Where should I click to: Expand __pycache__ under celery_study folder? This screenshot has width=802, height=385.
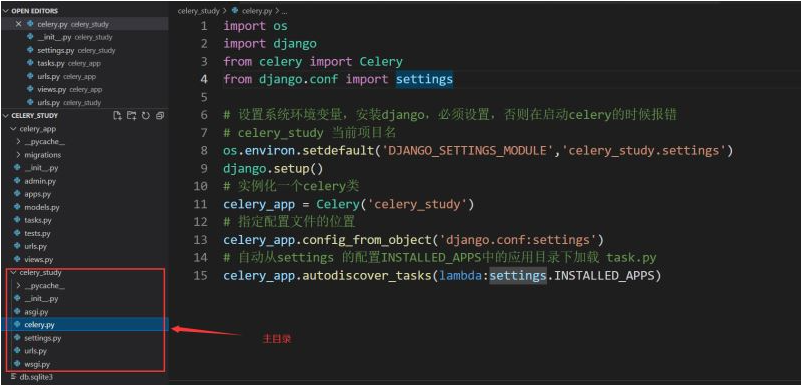coord(18,286)
